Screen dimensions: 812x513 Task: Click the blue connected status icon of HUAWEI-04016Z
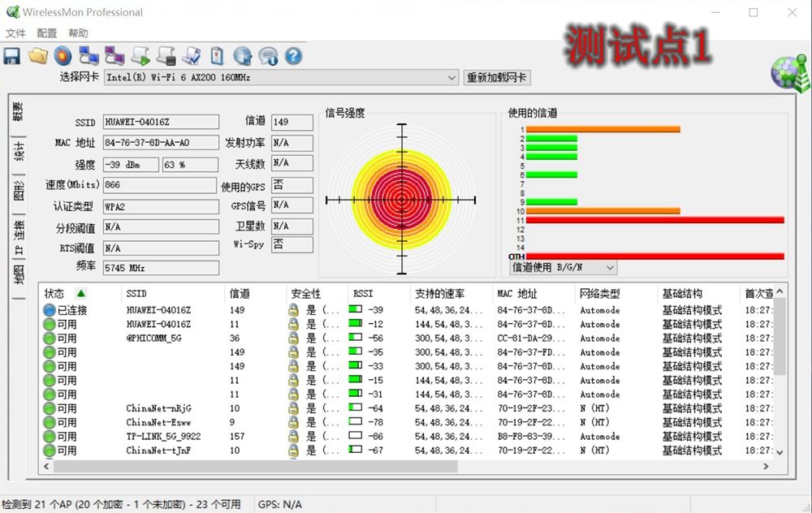point(50,310)
